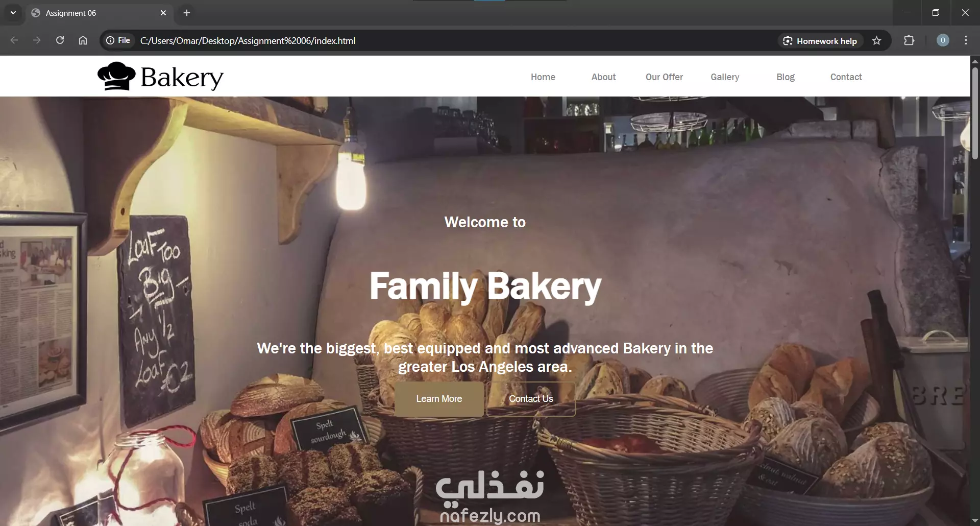
Task: Open the Our Offer nav item
Action: click(x=664, y=77)
